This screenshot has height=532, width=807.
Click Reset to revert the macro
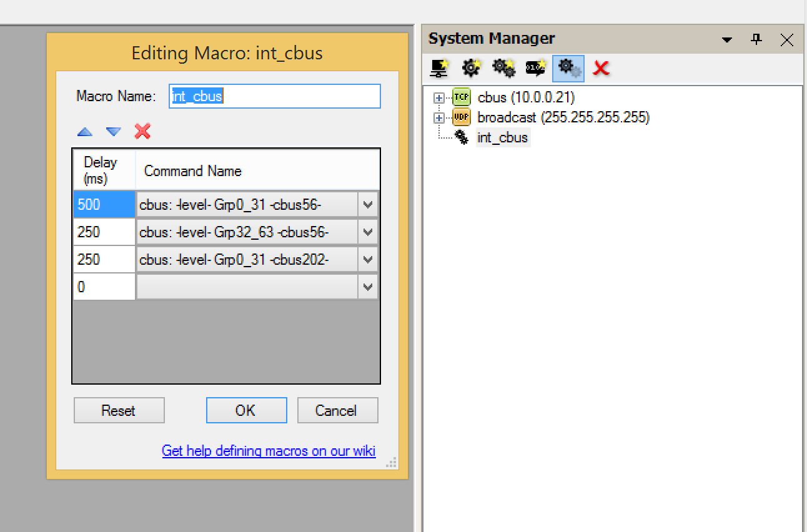[x=119, y=410]
